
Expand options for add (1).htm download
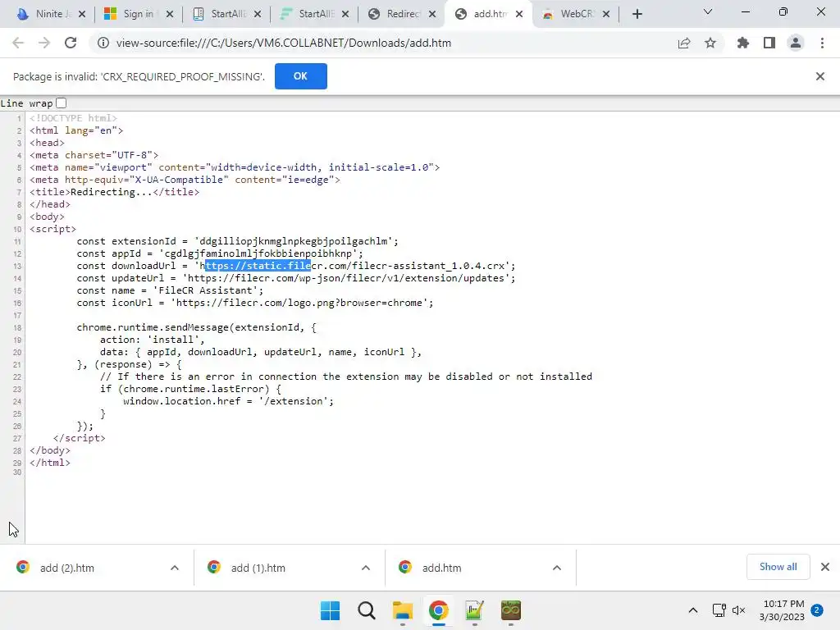pyautogui.click(x=366, y=568)
